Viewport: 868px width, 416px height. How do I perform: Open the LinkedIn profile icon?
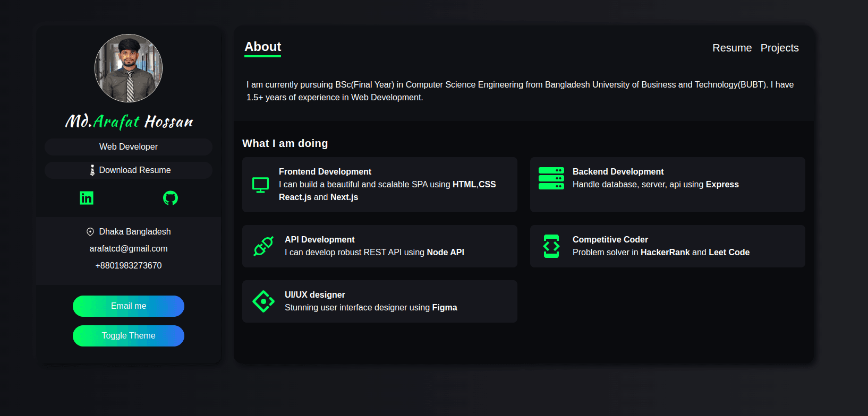click(87, 198)
